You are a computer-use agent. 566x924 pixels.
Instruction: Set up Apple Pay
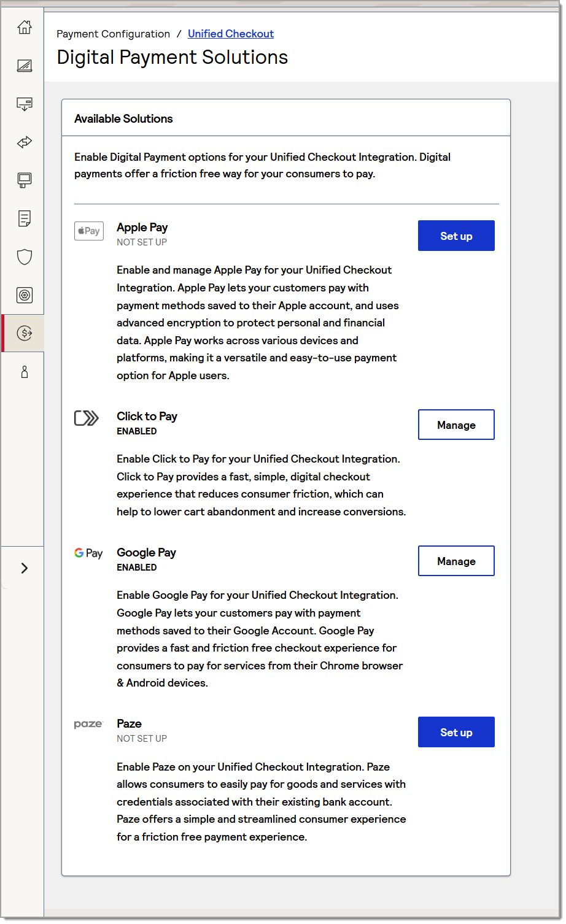(456, 236)
